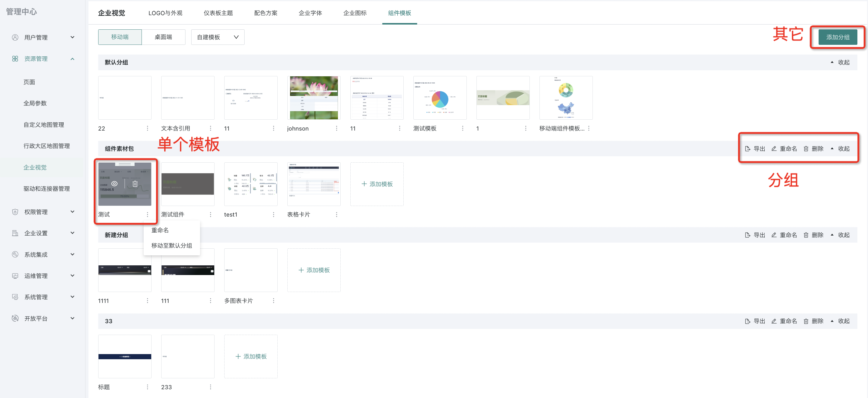Open the more menu for 测试组件
The height and width of the screenshot is (398, 868).
coord(211,214)
